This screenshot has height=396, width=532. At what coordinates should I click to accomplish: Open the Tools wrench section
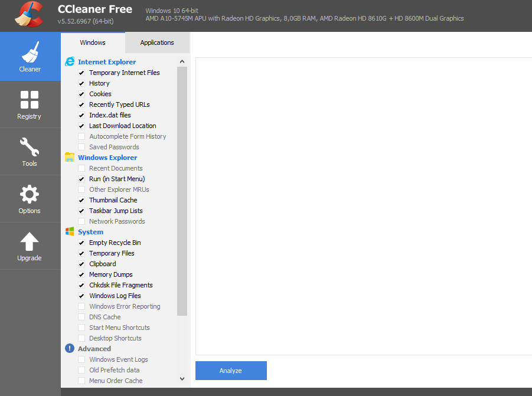coord(30,152)
